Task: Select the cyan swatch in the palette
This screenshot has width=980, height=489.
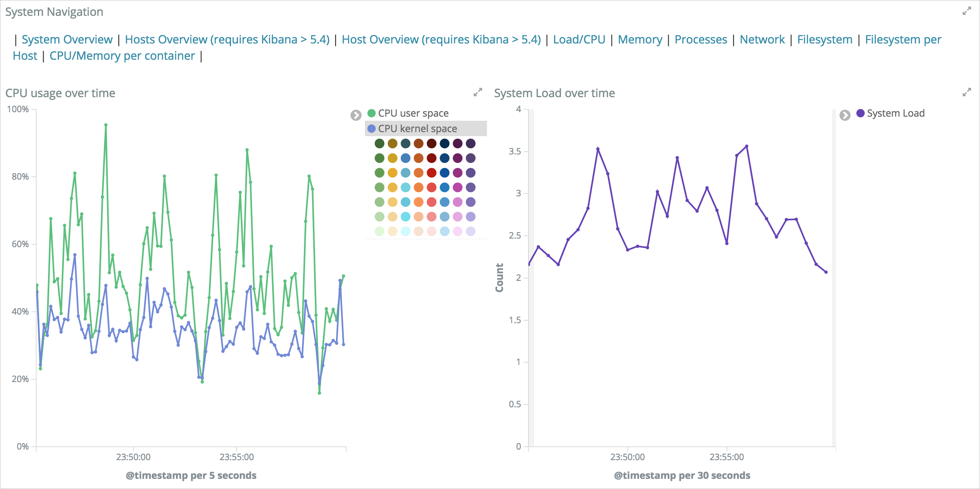Action: pos(406,217)
